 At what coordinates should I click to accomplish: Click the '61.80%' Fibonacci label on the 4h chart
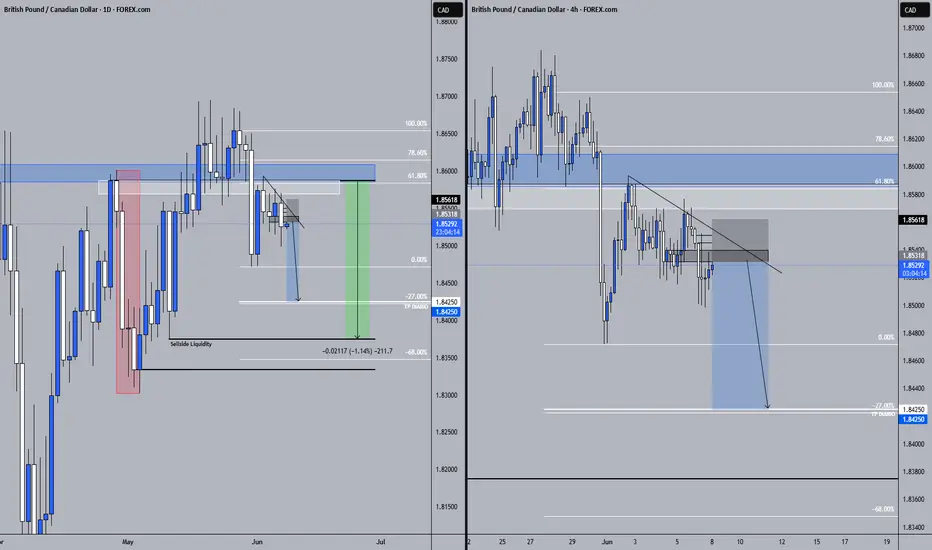884,181
